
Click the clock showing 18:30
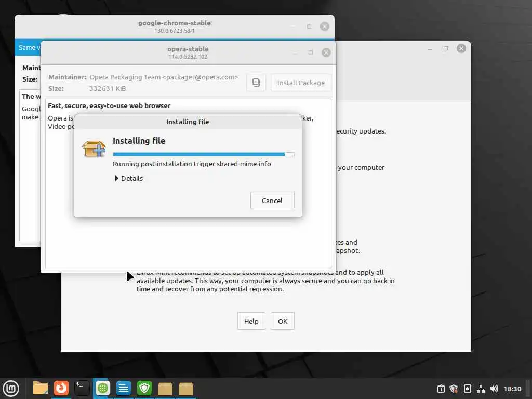[x=512, y=389]
